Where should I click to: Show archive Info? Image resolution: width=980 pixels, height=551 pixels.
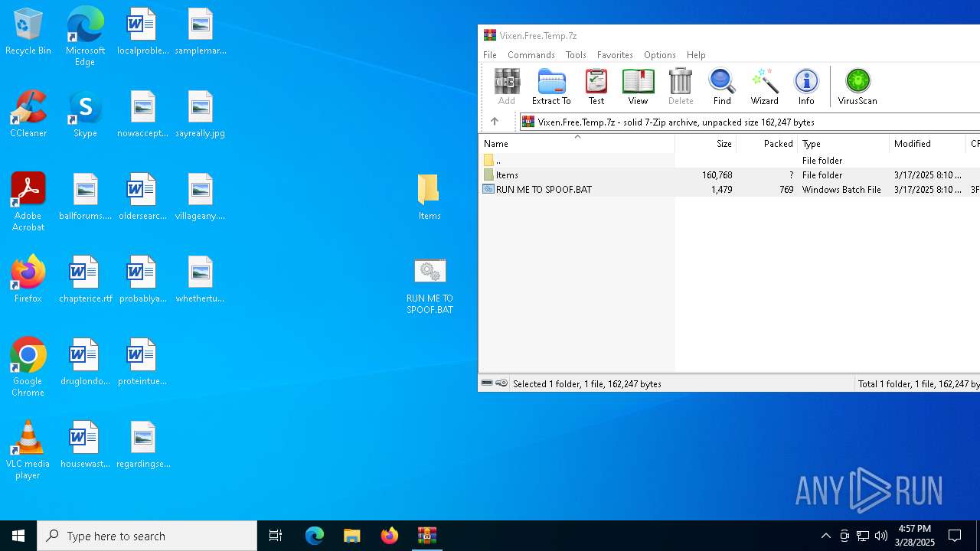(806, 86)
